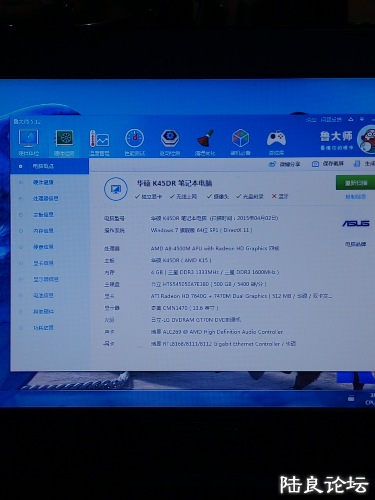Click the ASUS brand logo
The image size is (375, 500).
coord(356,223)
